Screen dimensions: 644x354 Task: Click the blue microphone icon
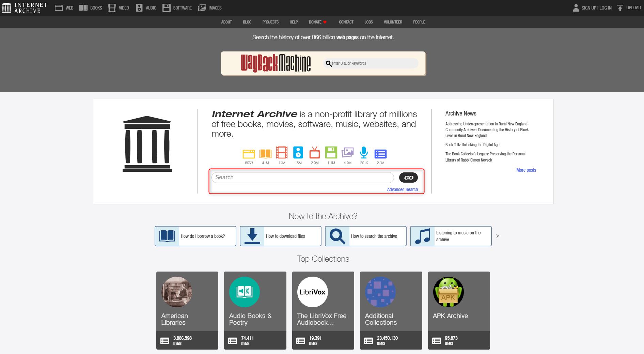[x=364, y=153]
